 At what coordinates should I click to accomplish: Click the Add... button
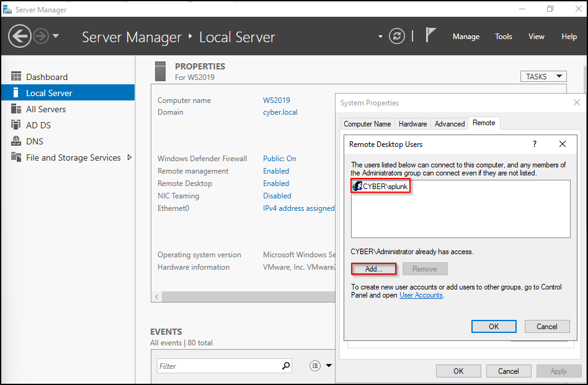[373, 269]
